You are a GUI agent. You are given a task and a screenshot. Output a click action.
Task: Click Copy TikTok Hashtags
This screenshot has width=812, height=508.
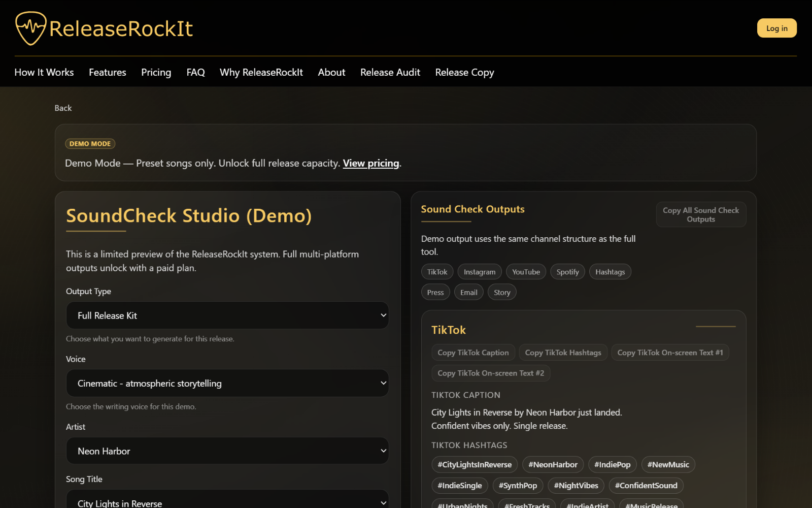pyautogui.click(x=563, y=352)
